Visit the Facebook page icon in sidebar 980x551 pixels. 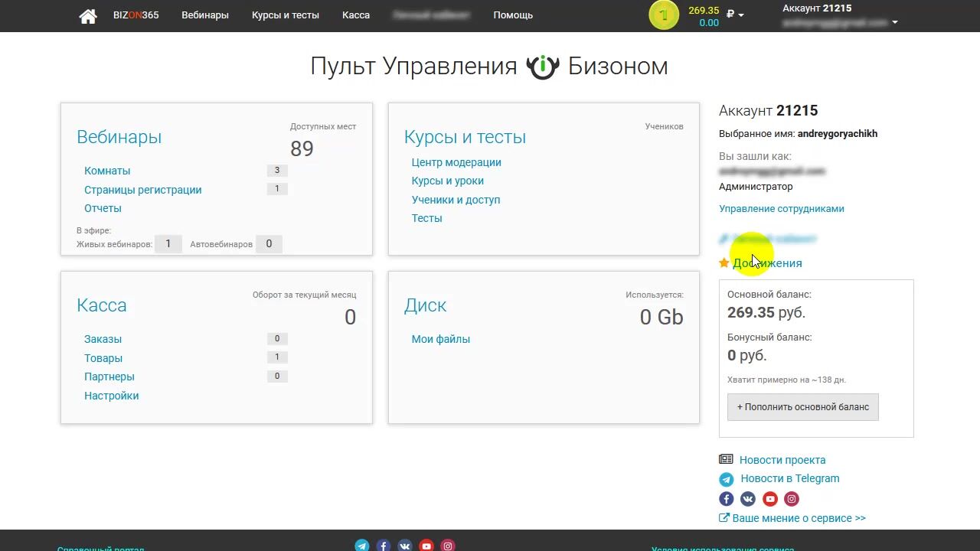point(727,499)
